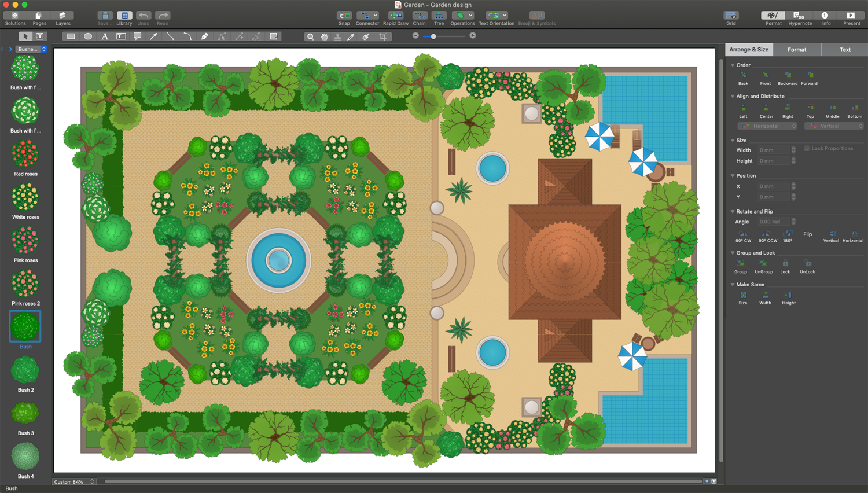
Task: Select the hand pan tool
Action: pos(325,36)
